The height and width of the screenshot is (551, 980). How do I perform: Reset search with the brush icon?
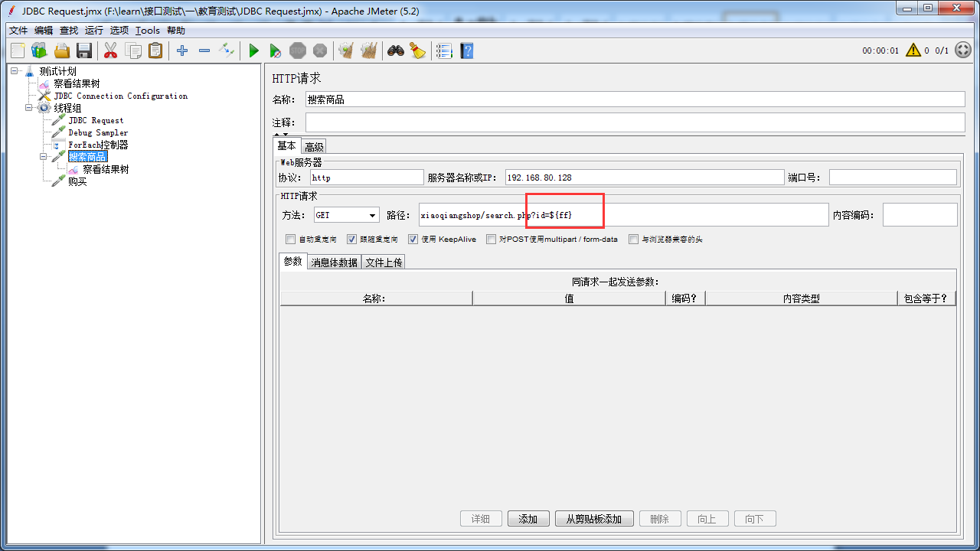(x=417, y=51)
